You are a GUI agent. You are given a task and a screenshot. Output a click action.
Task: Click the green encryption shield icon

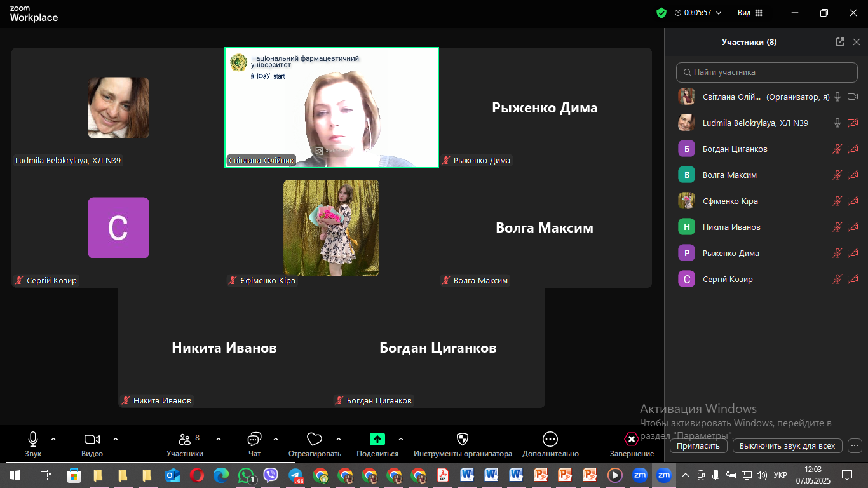click(x=661, y=13)
